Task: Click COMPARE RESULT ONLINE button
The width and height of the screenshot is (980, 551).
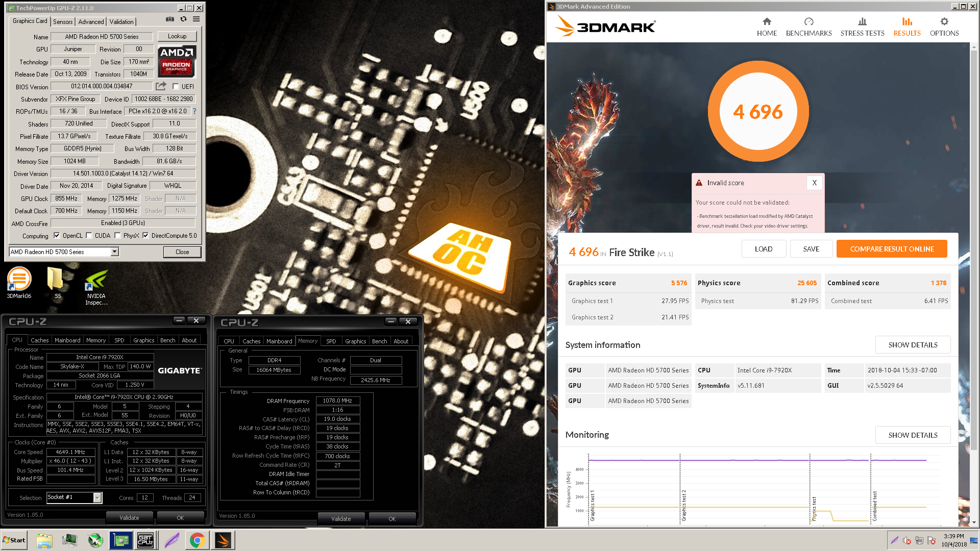Action: [892, 249]
